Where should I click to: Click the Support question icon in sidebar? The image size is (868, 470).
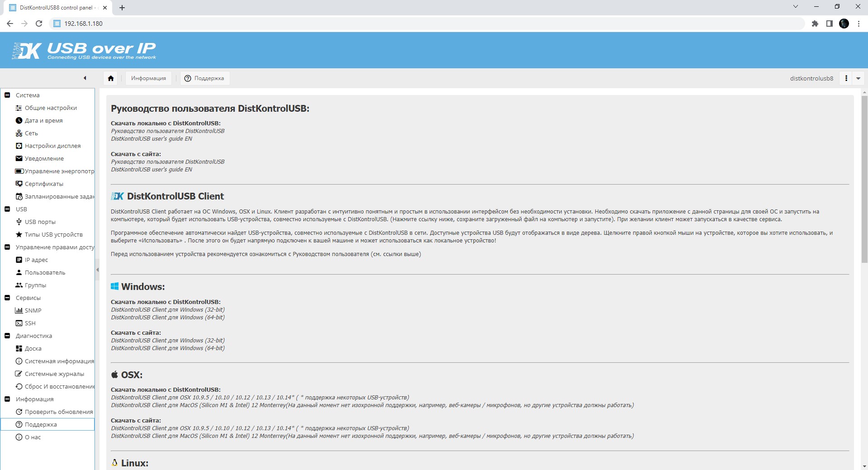(19, 424)
